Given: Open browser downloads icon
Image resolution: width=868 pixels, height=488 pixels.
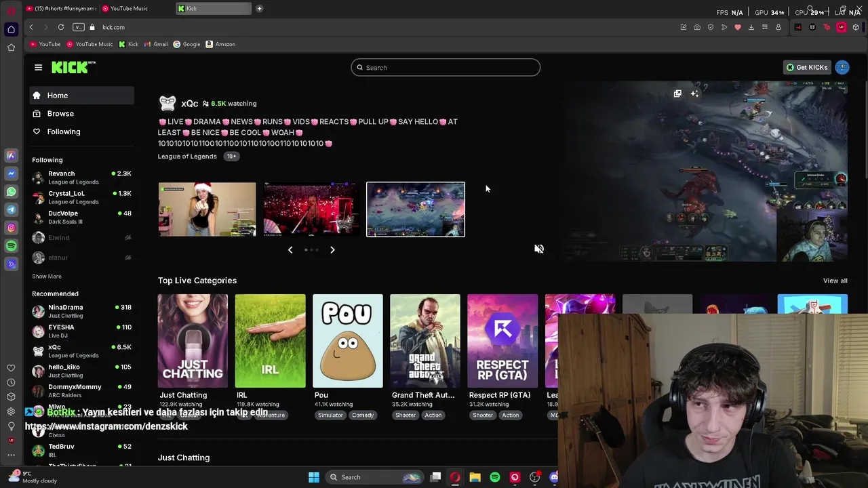Looking at the screenshot, I should (751, 27).
